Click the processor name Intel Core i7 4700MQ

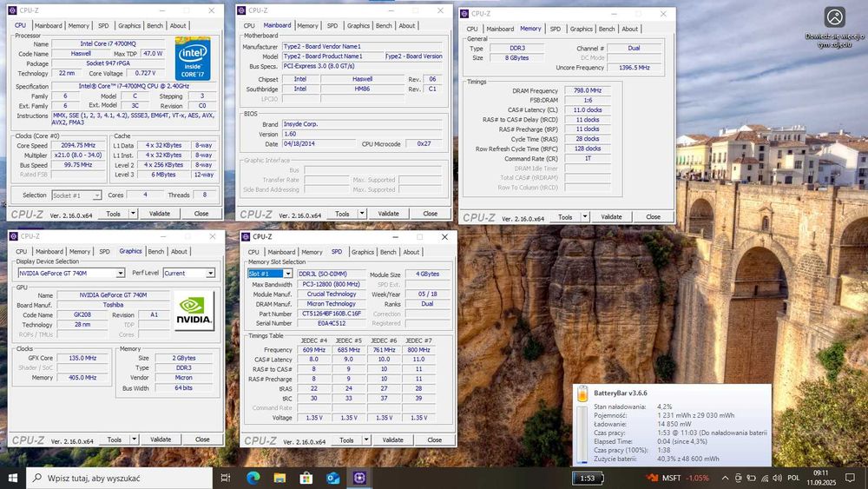pos(108,43)
